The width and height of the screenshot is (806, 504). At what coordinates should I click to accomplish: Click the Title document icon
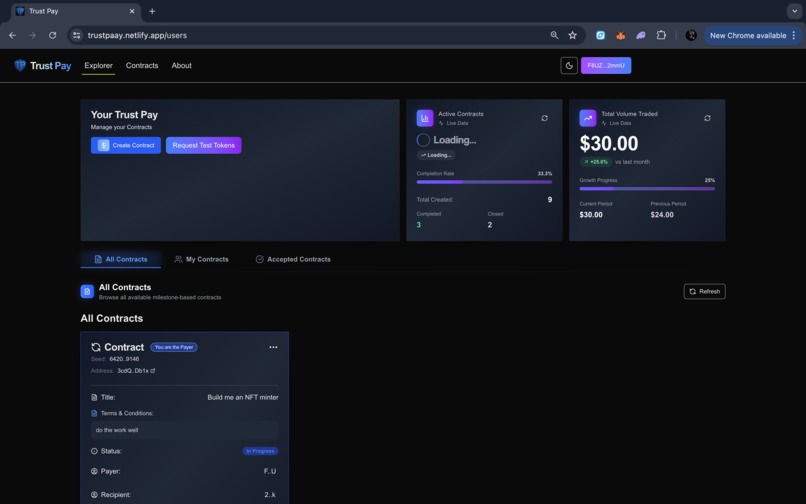94,397
